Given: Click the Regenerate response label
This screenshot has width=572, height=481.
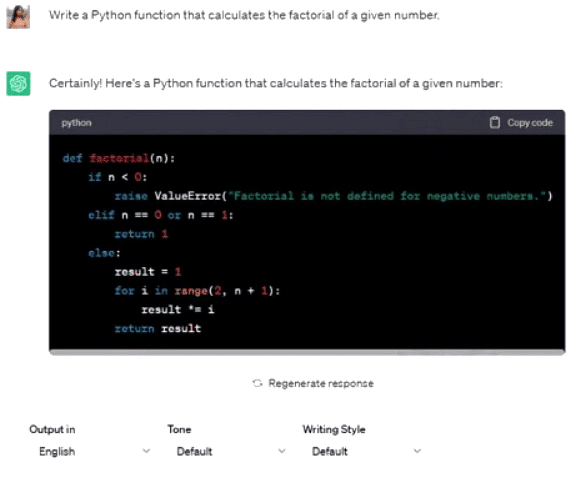Looking at the screenshot, I should coord(321,383).
